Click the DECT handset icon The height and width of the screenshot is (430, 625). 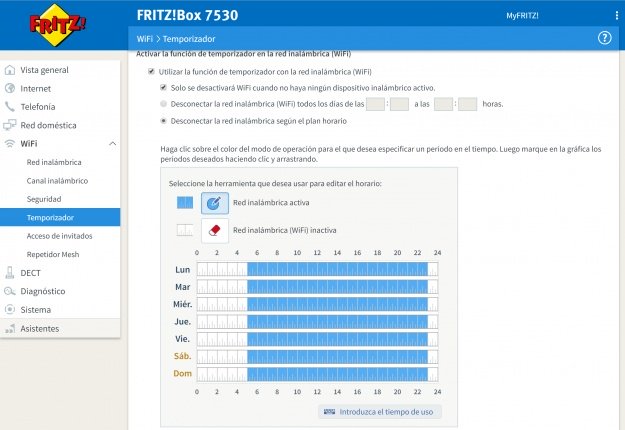10,273
